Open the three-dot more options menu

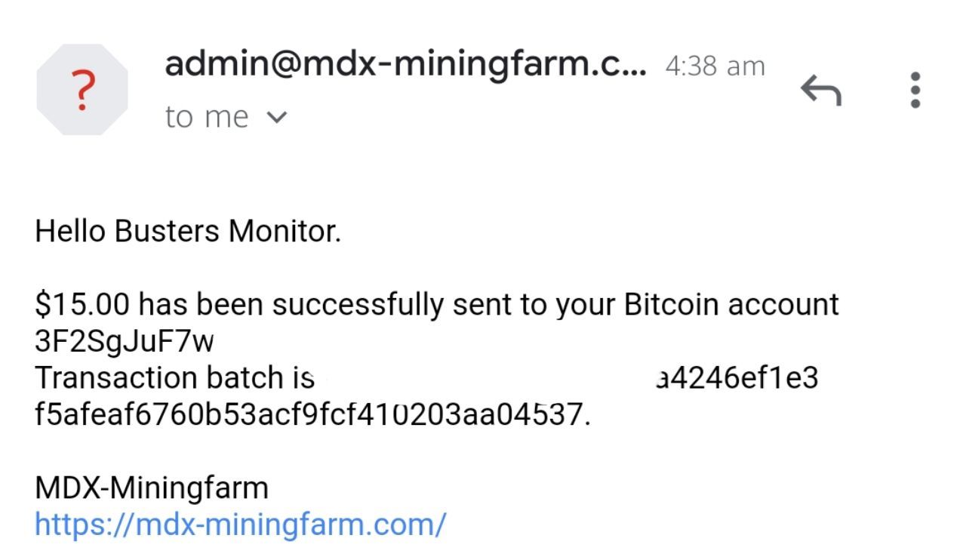915,91
